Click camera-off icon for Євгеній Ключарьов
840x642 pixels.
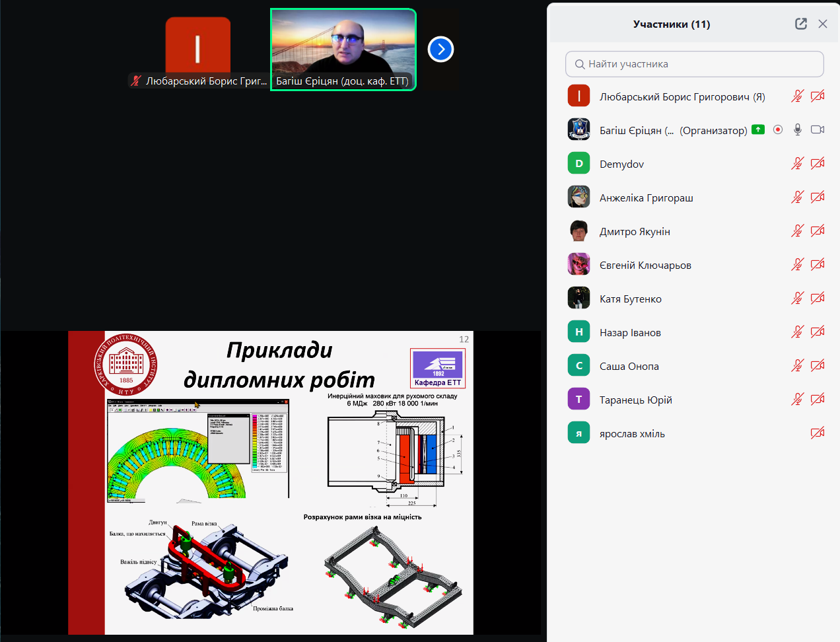(818, 264)
